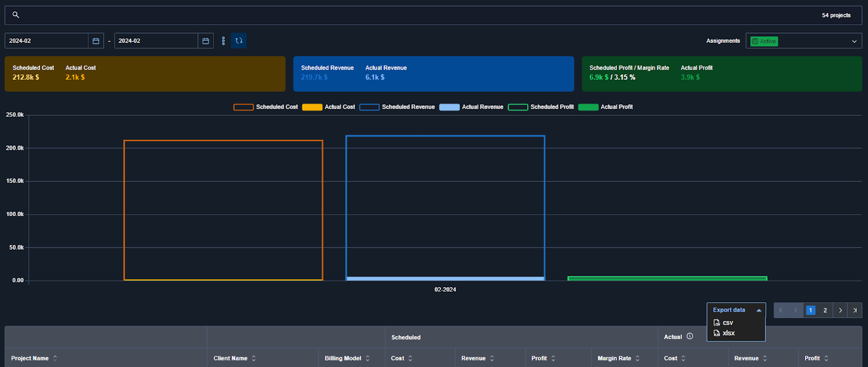The height and width of the screenshot is (367, 868).
Task: Toggle Actual Cost series in legend
Action: [329, 107]
